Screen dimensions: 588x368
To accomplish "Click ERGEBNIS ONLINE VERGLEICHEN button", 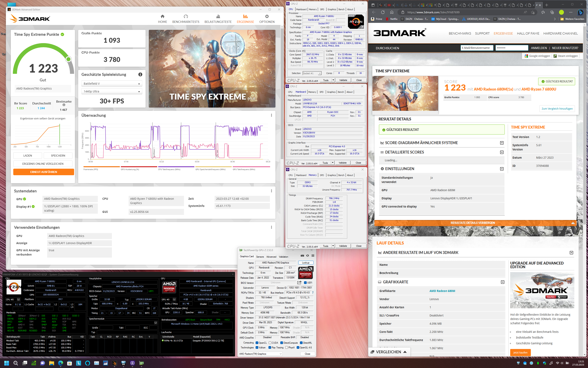I will [43, 164].
